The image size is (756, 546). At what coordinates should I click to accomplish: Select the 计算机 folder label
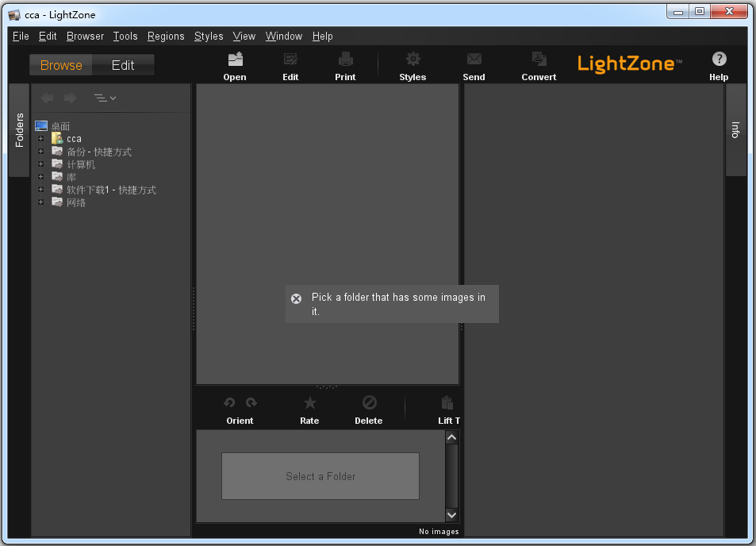coord(81,164)
